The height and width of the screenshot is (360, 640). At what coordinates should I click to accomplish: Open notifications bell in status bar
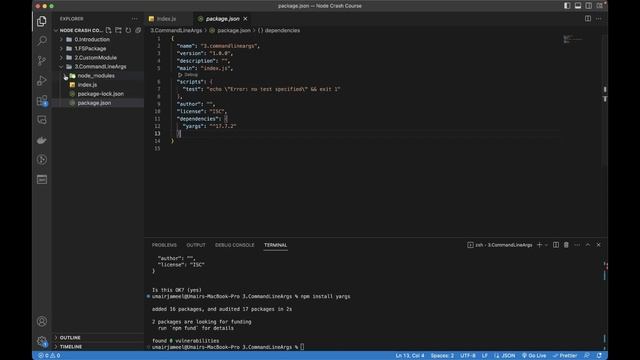(599, 356)
